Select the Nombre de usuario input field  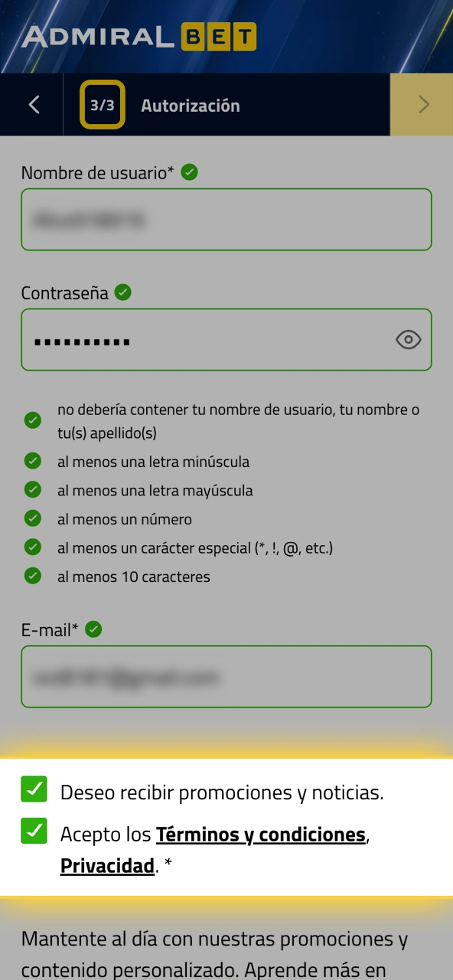coord(226,219)
